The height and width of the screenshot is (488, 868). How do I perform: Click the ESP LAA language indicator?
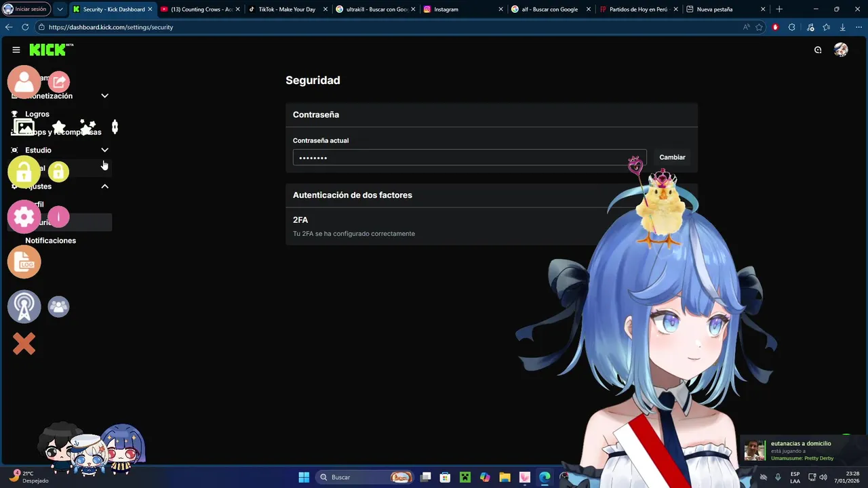[x=795, y=477]
